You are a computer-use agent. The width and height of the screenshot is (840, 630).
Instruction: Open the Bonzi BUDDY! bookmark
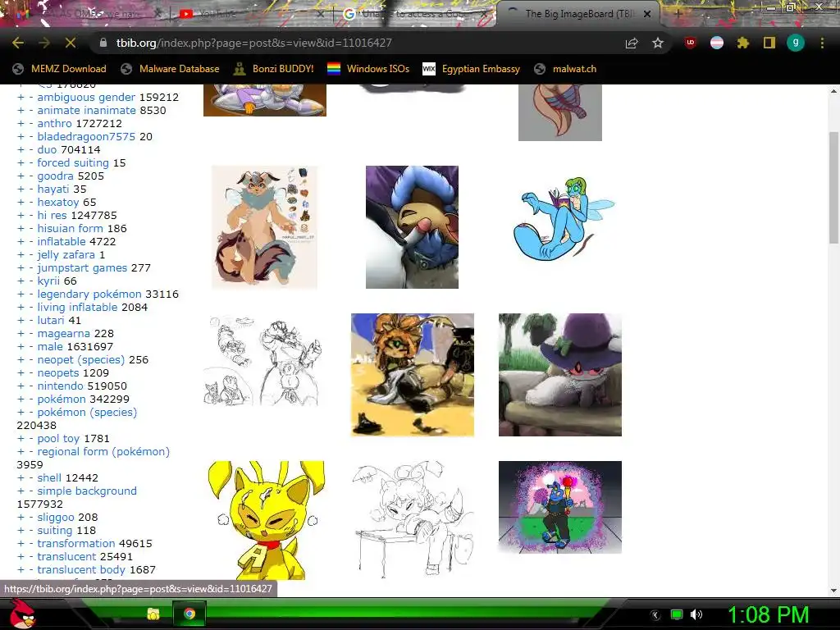[x=274, y=69]
